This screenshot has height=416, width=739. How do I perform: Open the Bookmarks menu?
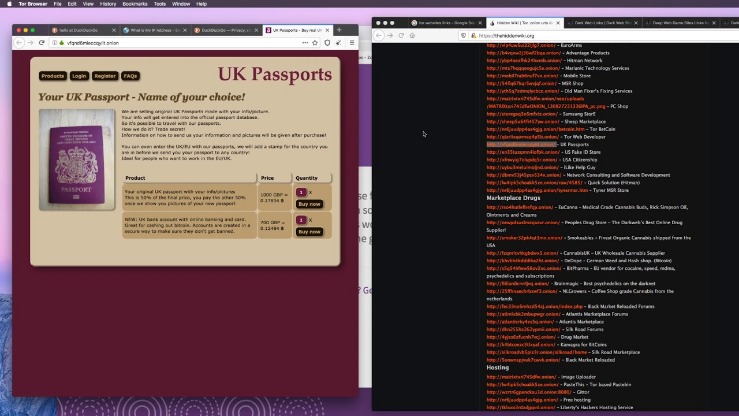click(x=135, y=4)
